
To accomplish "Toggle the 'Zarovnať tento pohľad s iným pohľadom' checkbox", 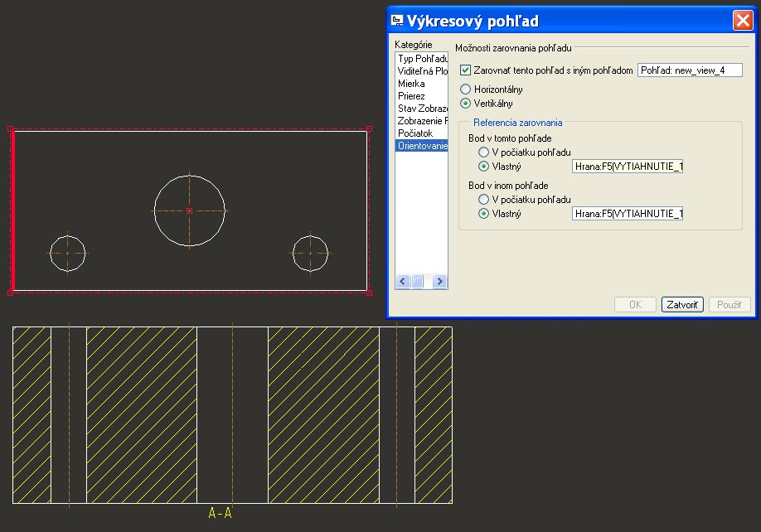I will pos(465,70).
